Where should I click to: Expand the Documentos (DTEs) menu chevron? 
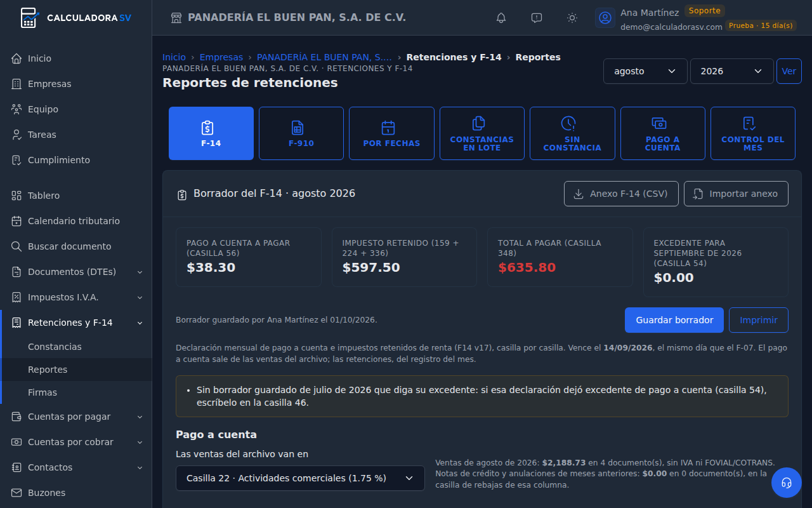pos(140,272)
